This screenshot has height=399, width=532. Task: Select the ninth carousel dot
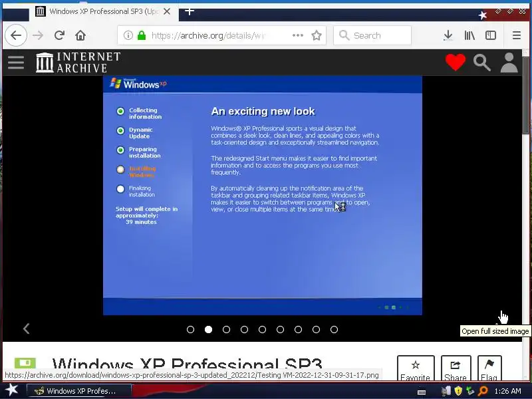(334, 329)
